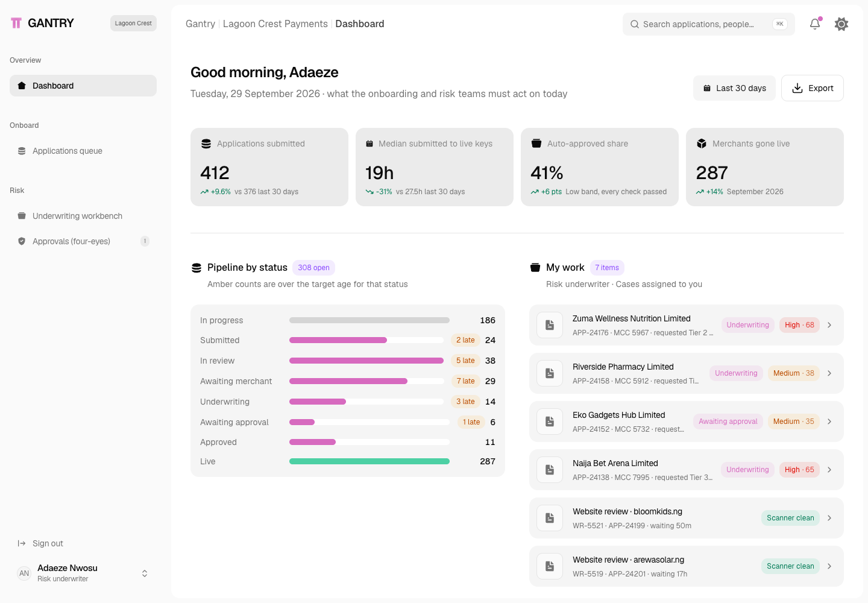Click the Export button

813,88
